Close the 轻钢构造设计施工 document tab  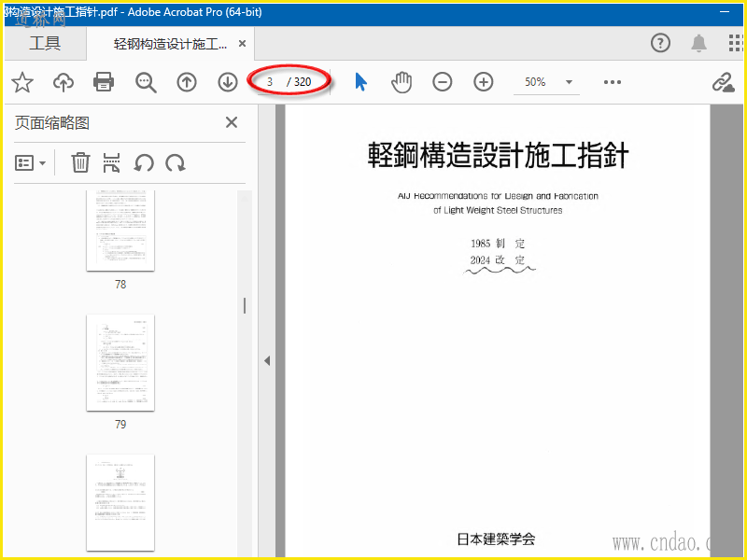click(x=242, y=44)
